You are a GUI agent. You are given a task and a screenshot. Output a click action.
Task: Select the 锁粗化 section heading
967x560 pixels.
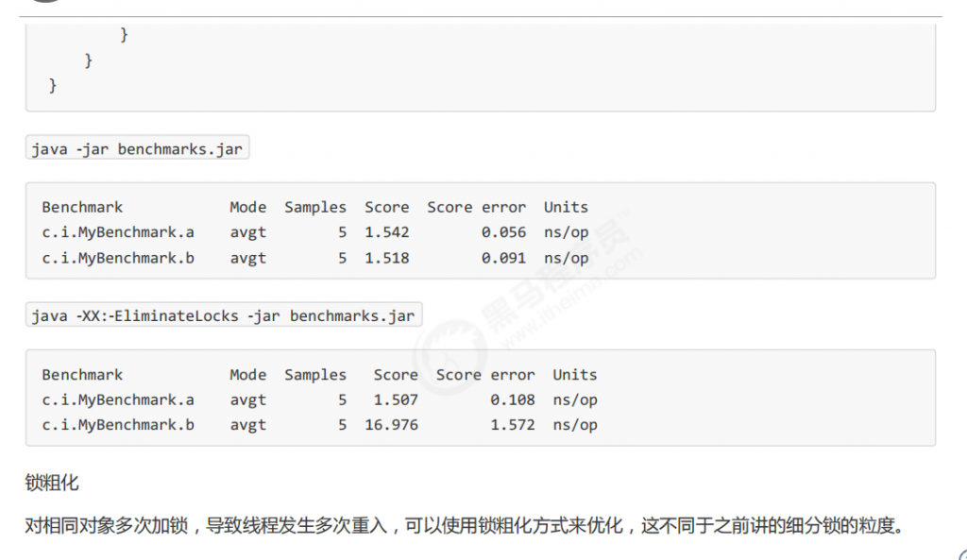click(52, 484)
